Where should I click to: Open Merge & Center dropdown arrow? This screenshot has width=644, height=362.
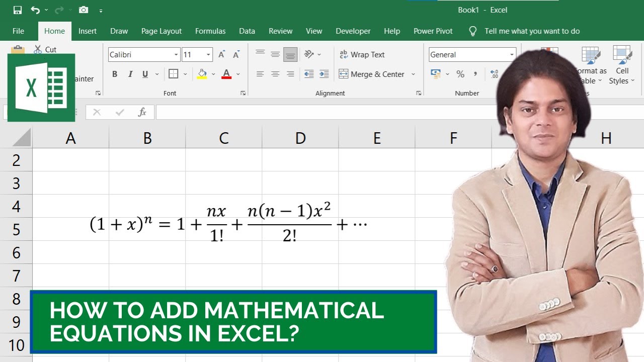[413, 74]
